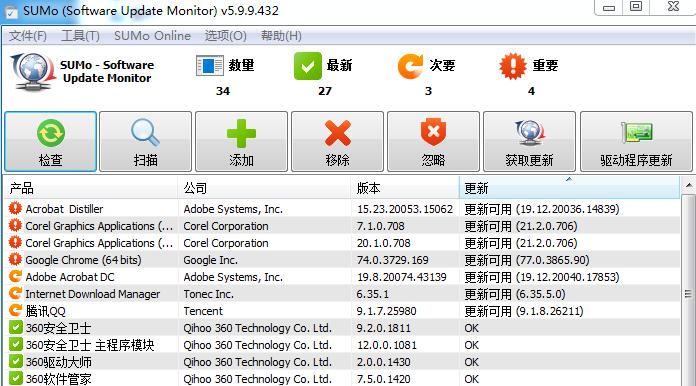Click 更新可用 (9.1.8.26211) update cell
The width and height of the screenshot is (696, 386).
[524, 311]
